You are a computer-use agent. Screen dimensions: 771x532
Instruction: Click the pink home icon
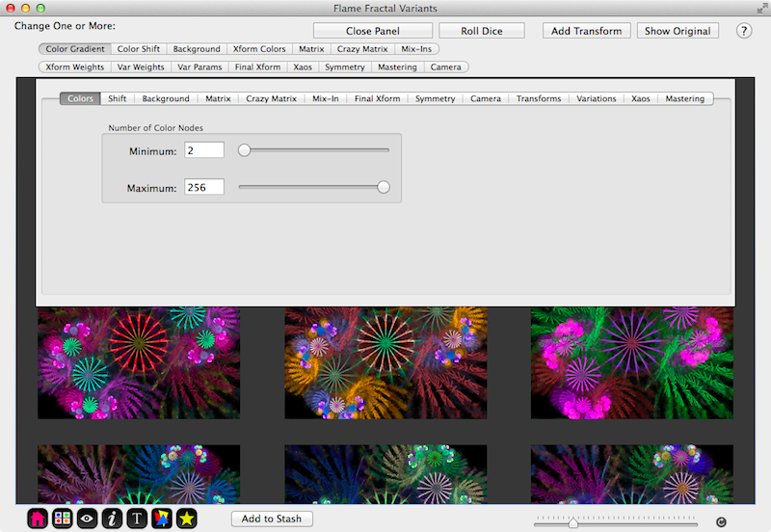coord(38,519)
